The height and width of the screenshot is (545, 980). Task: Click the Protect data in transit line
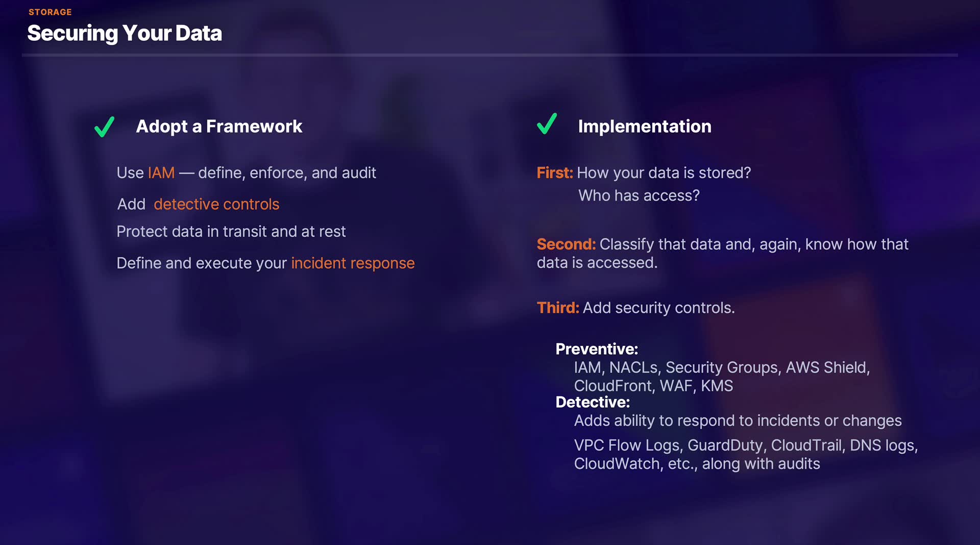(x=231, y=232)
